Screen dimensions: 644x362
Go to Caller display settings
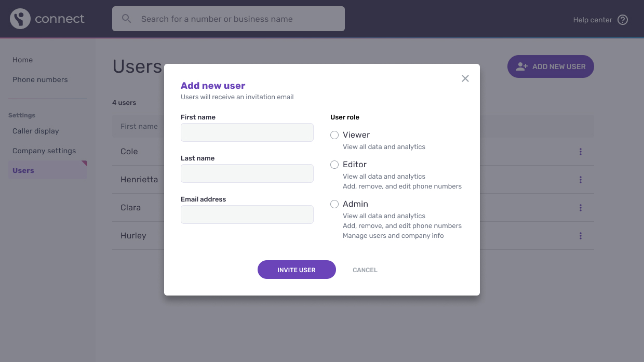coord(36,131)
